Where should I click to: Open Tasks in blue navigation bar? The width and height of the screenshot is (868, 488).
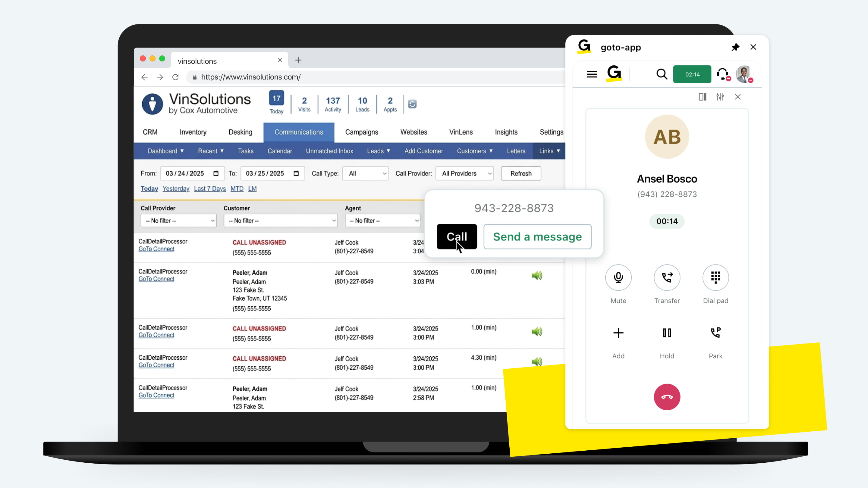(x=246, y=151)
